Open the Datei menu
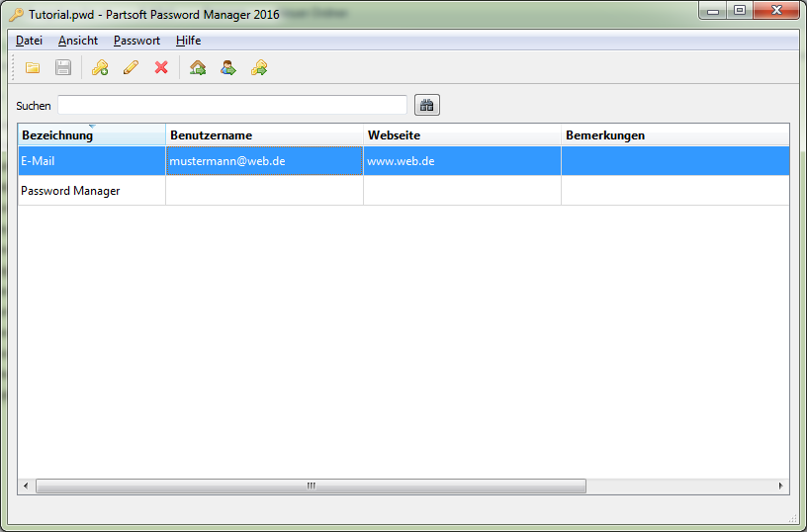807x532 pixels. point(29,41)
